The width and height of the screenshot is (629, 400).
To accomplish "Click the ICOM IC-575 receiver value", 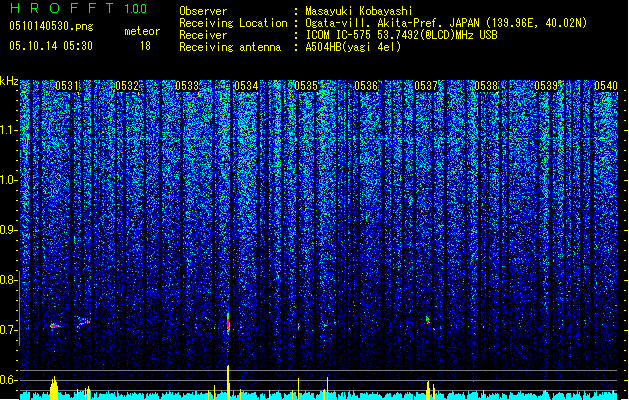I will [x=401, y=35].
